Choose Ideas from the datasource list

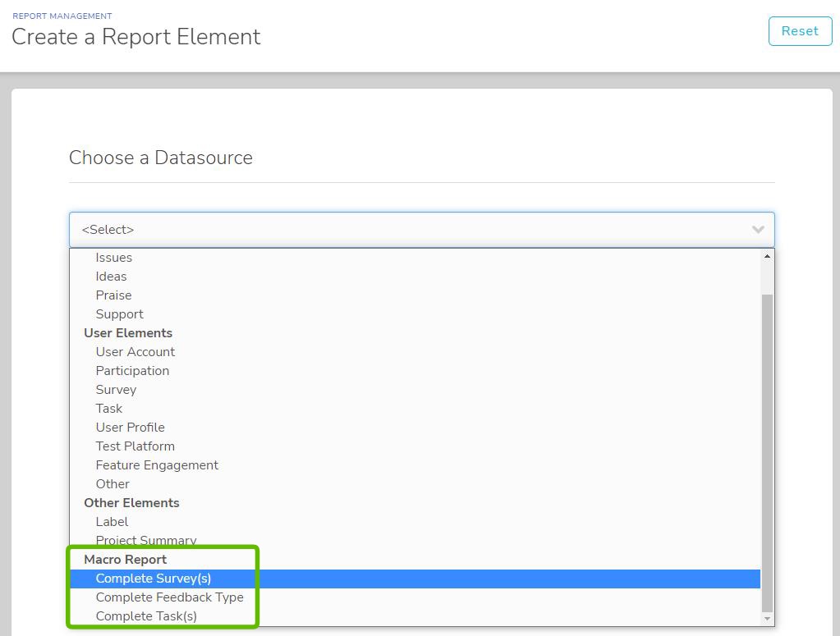coord(111,277)
